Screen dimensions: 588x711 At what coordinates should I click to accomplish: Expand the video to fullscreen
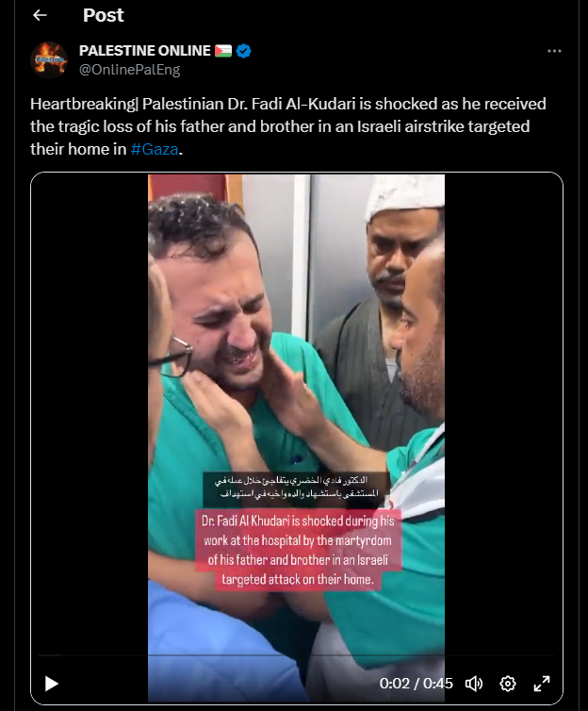542,684
